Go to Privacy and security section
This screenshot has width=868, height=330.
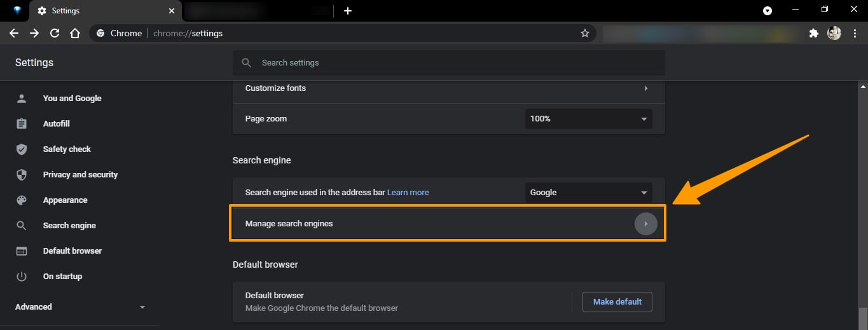tap(80, 174)
